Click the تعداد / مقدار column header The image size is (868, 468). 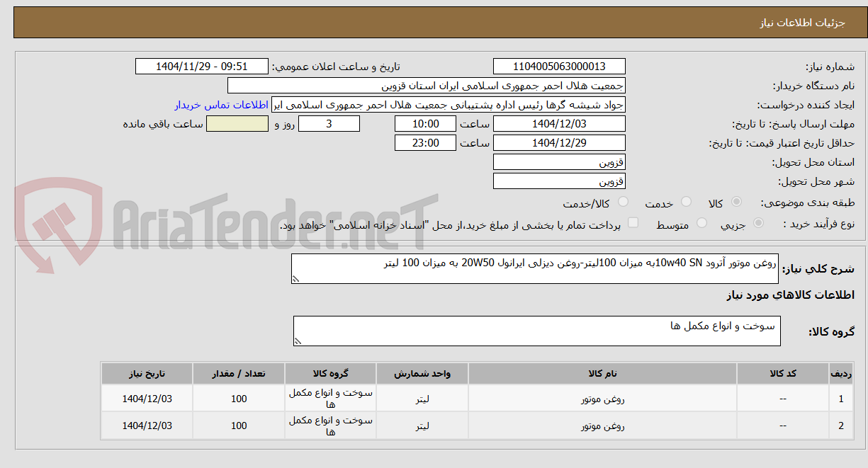(239, 373)
